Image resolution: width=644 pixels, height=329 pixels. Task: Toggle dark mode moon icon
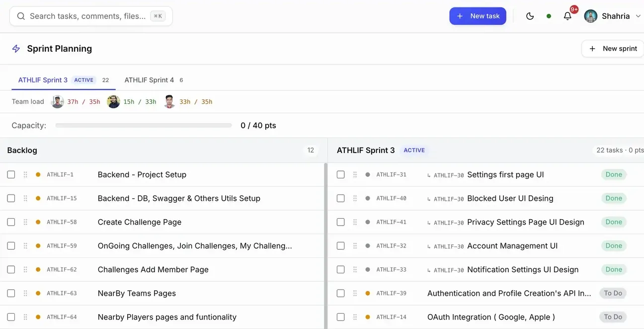click(530, 16)
